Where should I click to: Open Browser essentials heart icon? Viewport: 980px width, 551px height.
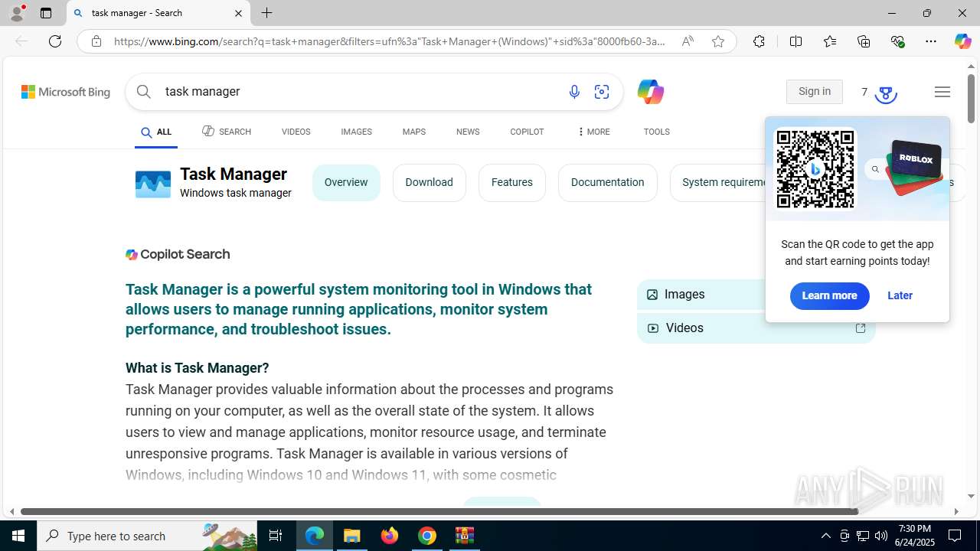point(898,41)
